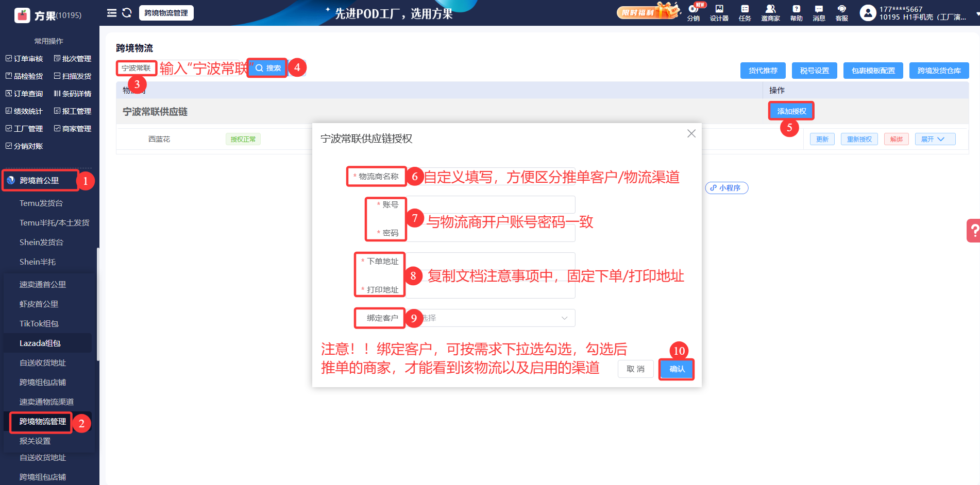Click the sidebar vertical scrollbar
The image size is (980, 485).
click(x=98, y=304)
